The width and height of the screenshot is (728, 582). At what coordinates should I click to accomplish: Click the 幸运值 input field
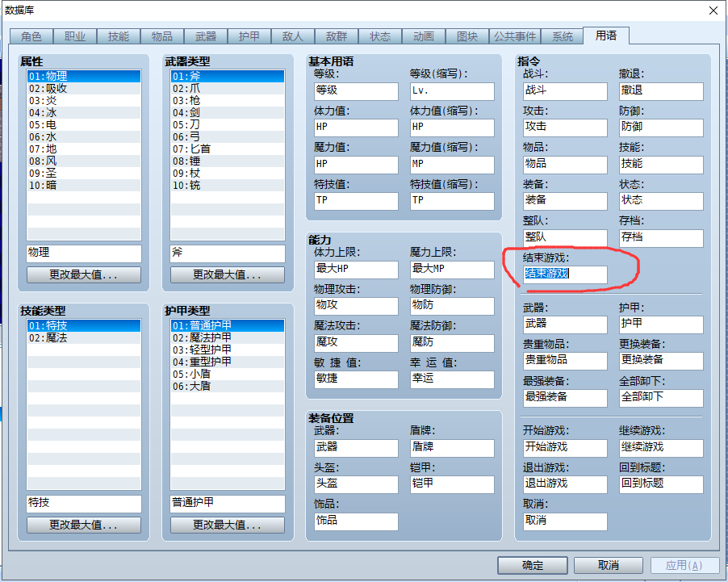click(452, 379)
